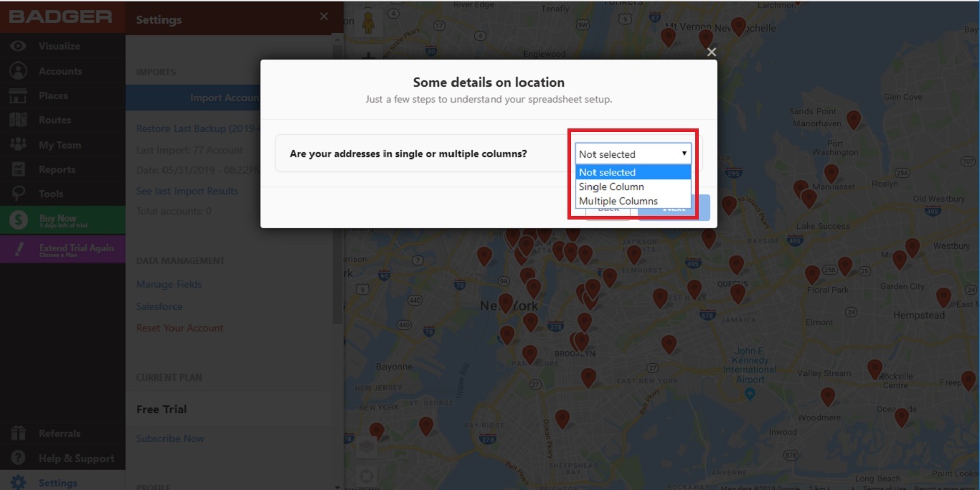Open Manage Fields link

point(169,284)
